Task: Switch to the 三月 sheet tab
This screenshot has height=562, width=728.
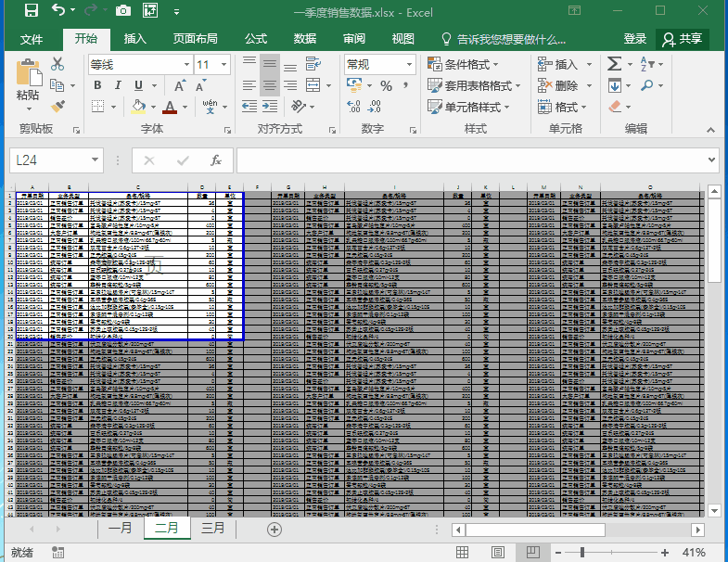Action: pos(212,529)
